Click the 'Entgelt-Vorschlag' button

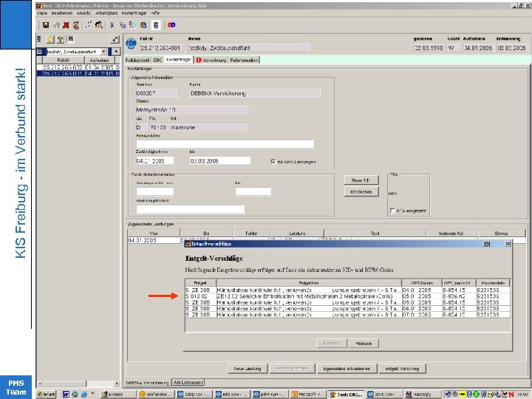402,369
